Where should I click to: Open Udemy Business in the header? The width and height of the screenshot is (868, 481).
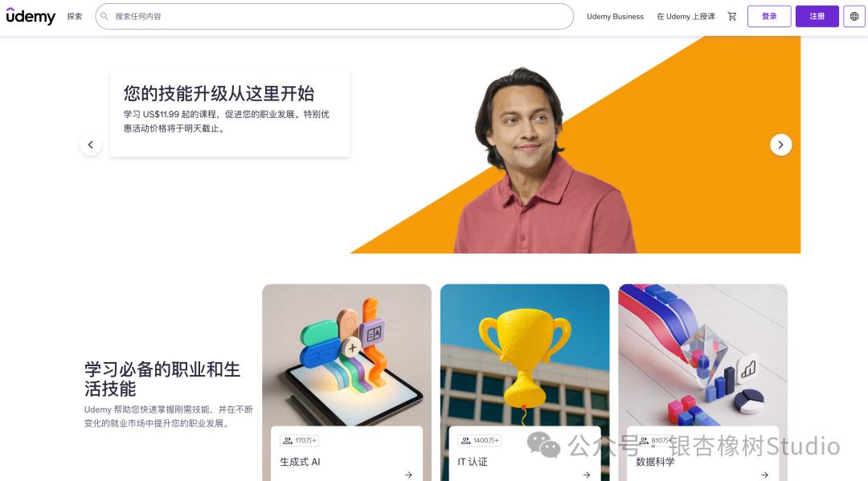coord(615,17)
